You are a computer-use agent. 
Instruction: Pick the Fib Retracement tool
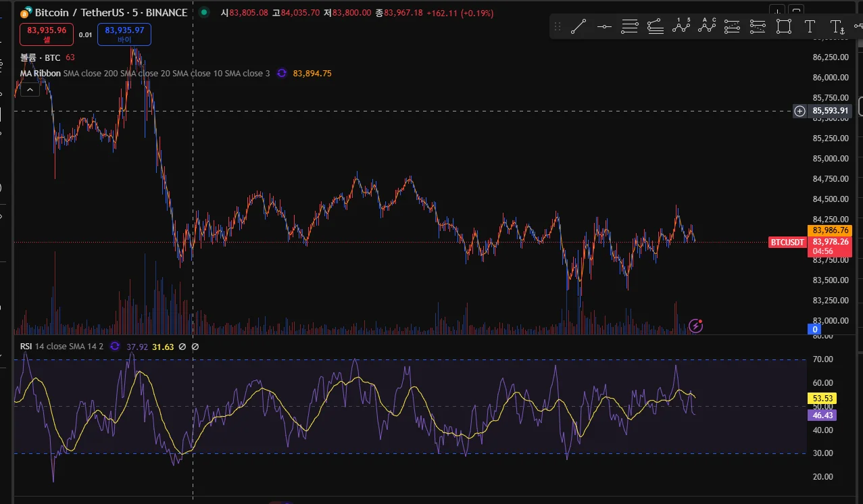(x=630, y=27)
